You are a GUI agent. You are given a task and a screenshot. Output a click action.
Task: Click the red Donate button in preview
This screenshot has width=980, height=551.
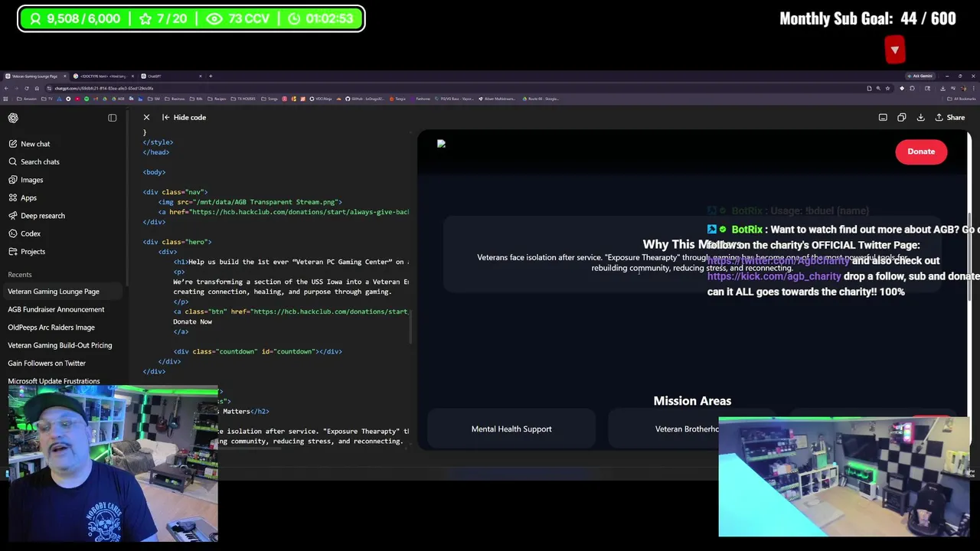tap(921, 152)
